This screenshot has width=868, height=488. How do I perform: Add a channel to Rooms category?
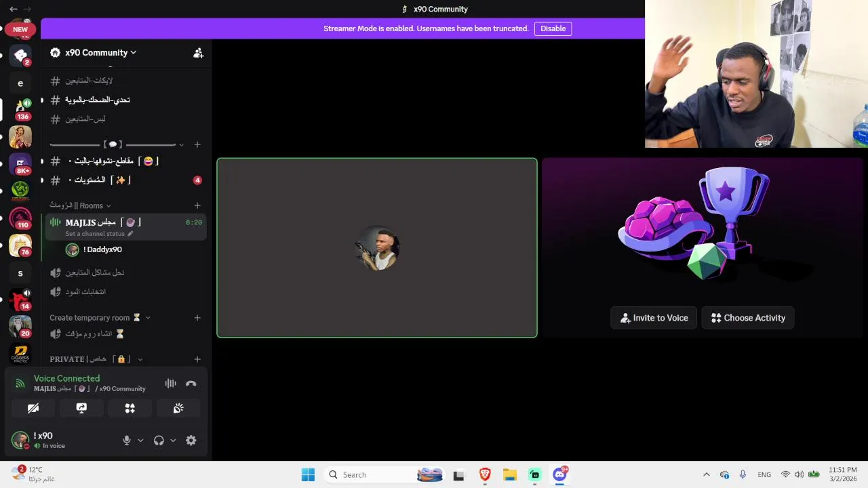pyautogui.click(x=197, y=205)
